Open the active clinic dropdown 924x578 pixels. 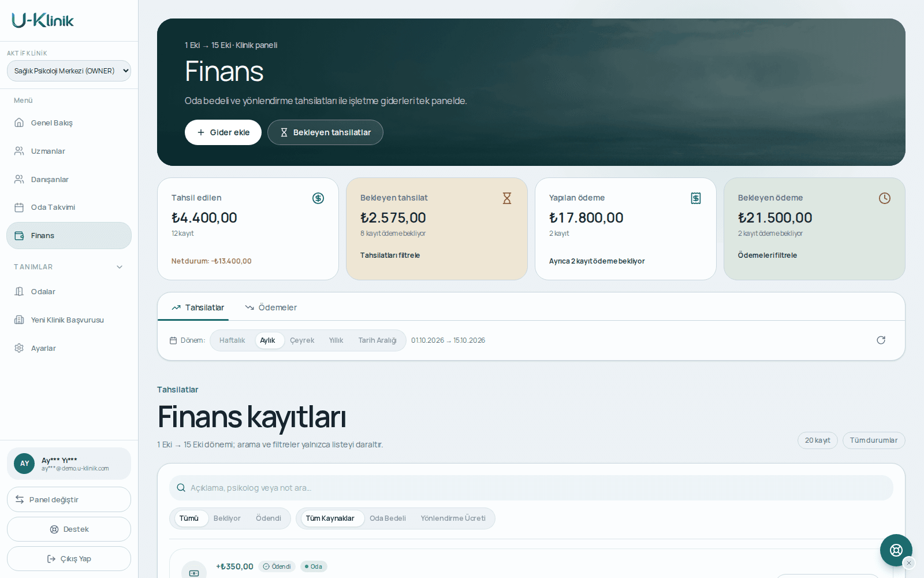(69, 71)
